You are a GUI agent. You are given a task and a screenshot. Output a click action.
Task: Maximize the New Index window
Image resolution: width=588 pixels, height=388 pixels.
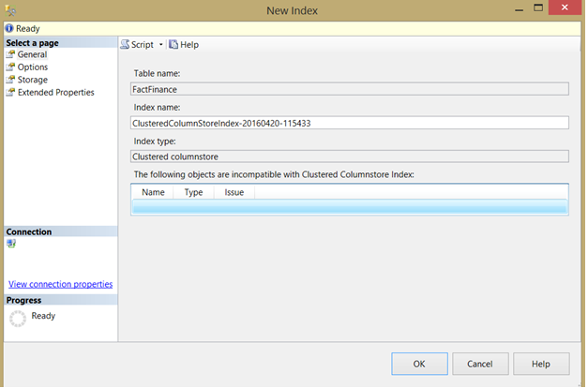tap(538, 7)
